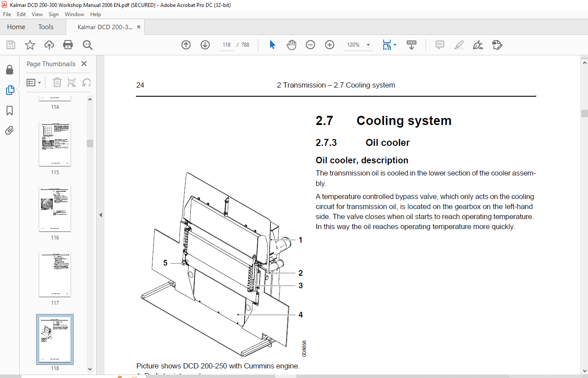
Task: Expand the fit page options arrow
Action: point(395,45)
